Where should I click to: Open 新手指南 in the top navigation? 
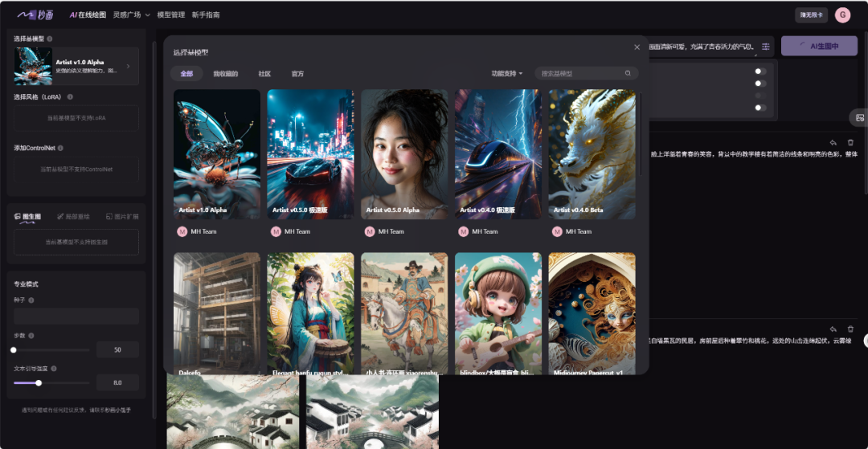point(206,15)
